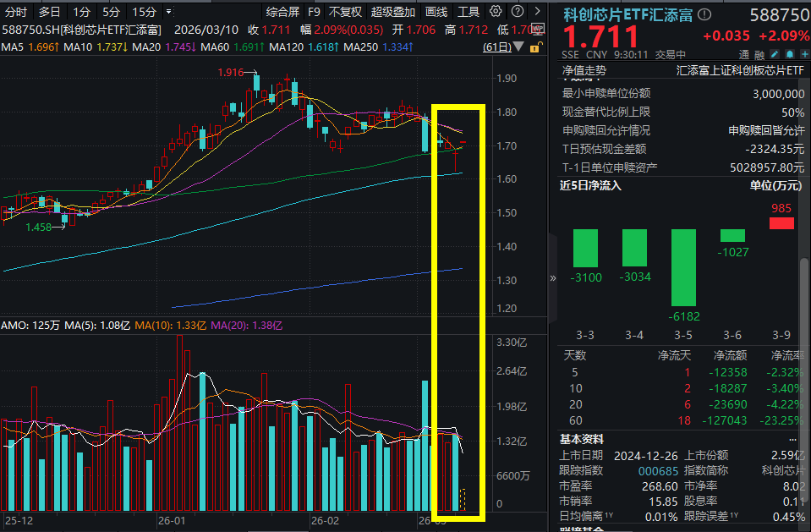Open the 工具 tools menu
Viewport: 811px width, 532px height.
pyautogui.click(x=469, y=12)
